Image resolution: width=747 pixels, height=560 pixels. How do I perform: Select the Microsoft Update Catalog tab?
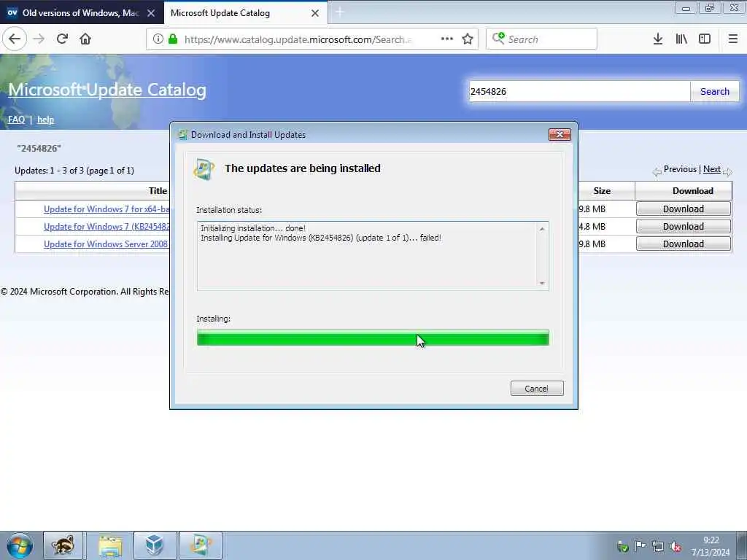[x=220, y=13]
